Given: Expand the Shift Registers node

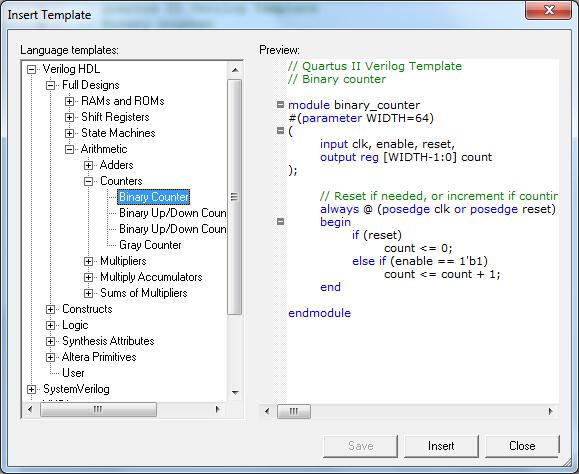Looking at the screenshot, I should (69, 117).
